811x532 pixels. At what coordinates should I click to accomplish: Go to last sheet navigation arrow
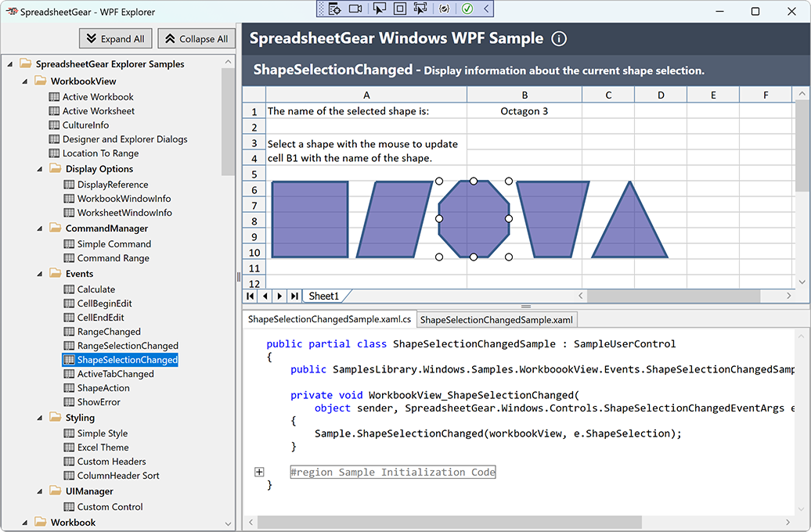point(294,297)
